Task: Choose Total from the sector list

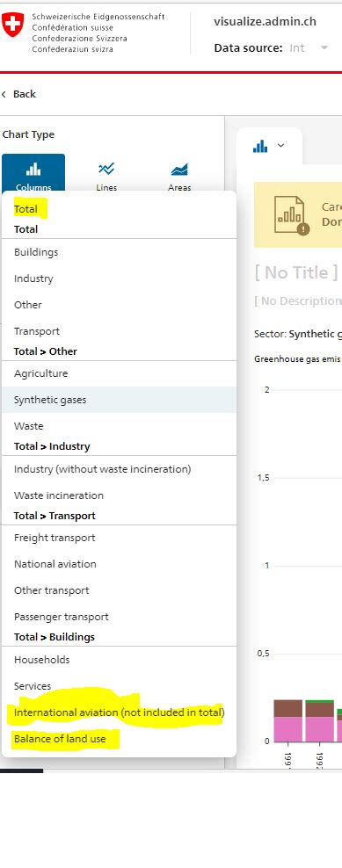Action: pyautogui.click(x=25, y=209)
